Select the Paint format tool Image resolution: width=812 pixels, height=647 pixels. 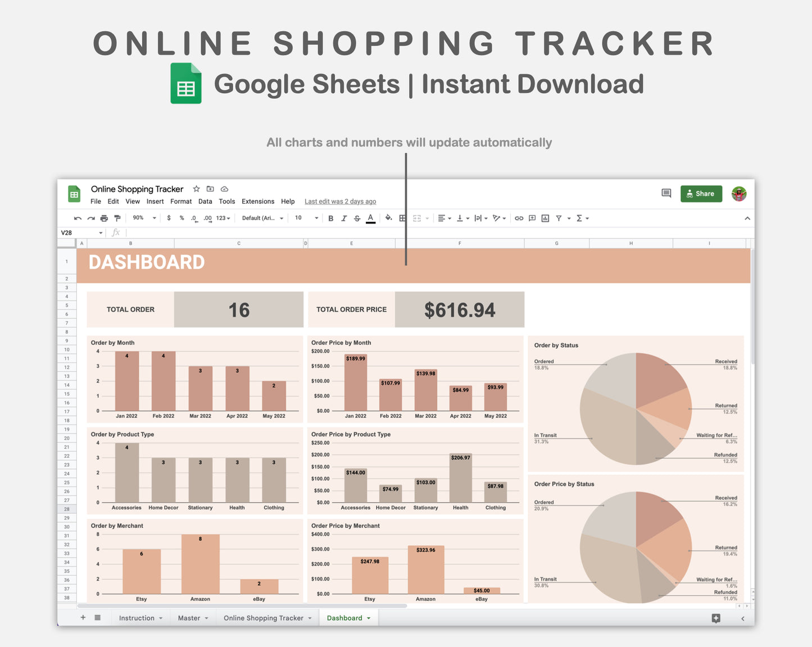pyautogui.click(x=117, y=218)
